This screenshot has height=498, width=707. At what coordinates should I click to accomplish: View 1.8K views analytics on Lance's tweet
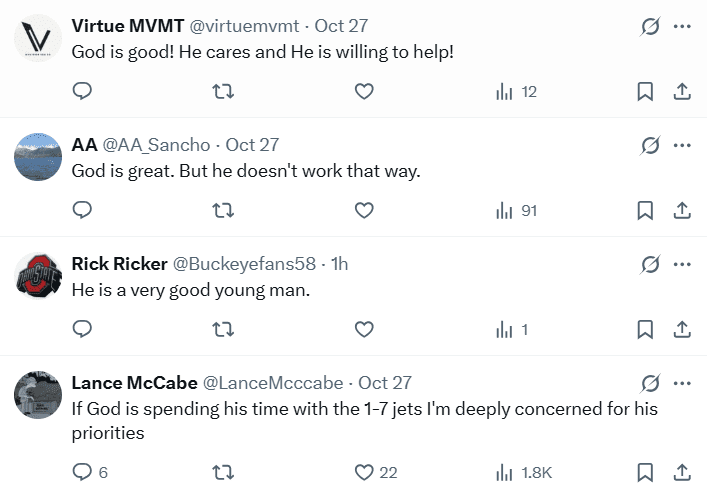point(524,472)
